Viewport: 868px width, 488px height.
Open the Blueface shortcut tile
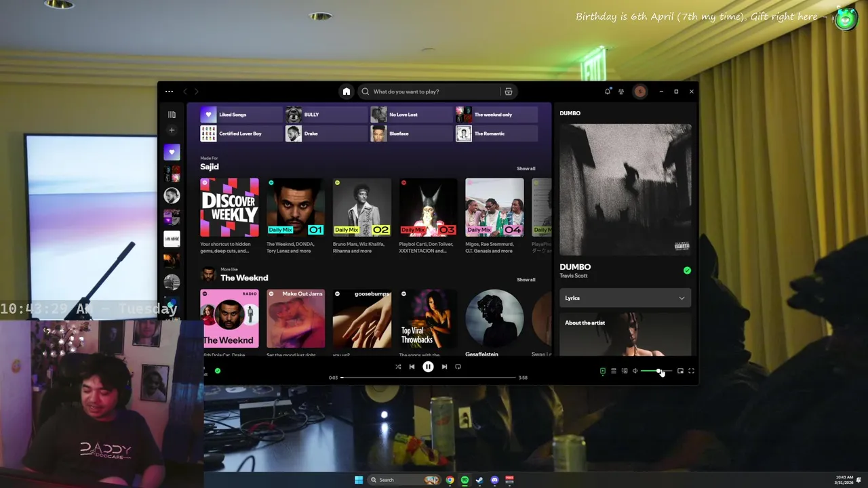412,134
